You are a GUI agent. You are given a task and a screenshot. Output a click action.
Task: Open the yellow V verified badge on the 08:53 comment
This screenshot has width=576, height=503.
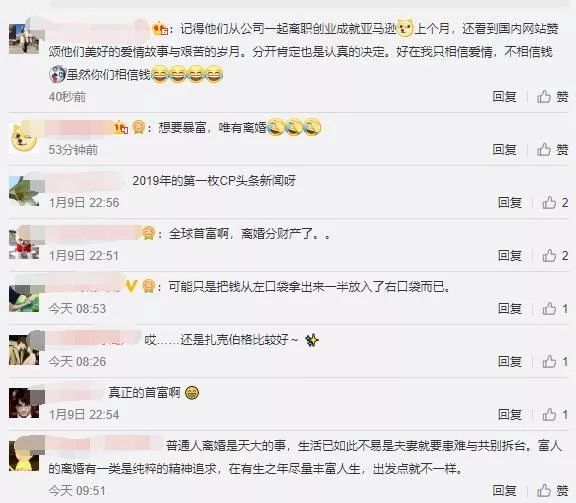pyautogui.click(x=132, y=286)
